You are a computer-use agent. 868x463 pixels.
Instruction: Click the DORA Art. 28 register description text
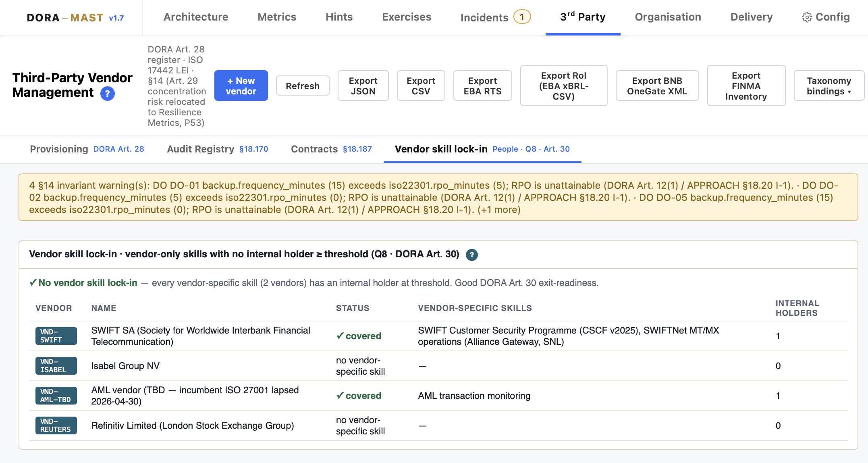(x=177, y=86)
